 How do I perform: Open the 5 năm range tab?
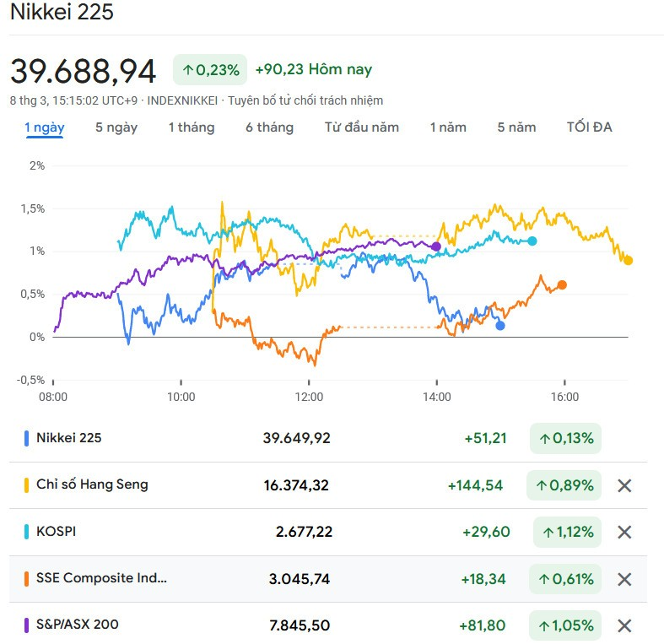[516, 127]
